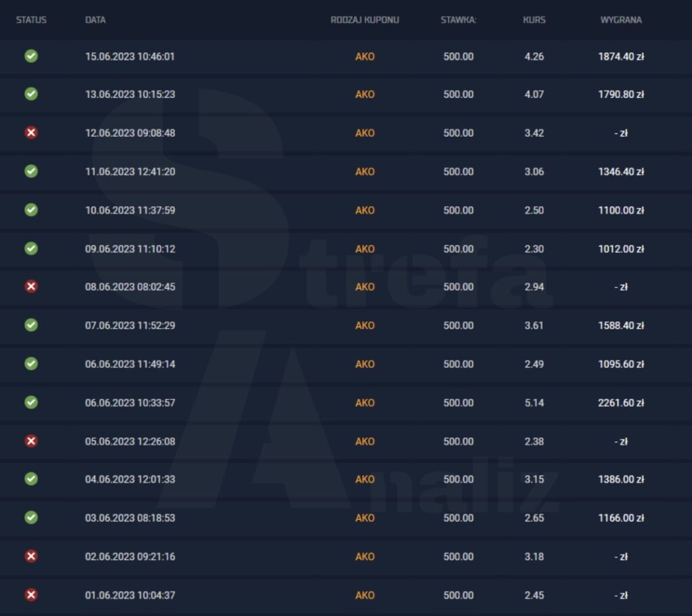Click the won status icon for 09.06.2023
The image size is (692, 616).
pyautogui.click(x=31, y=249)
